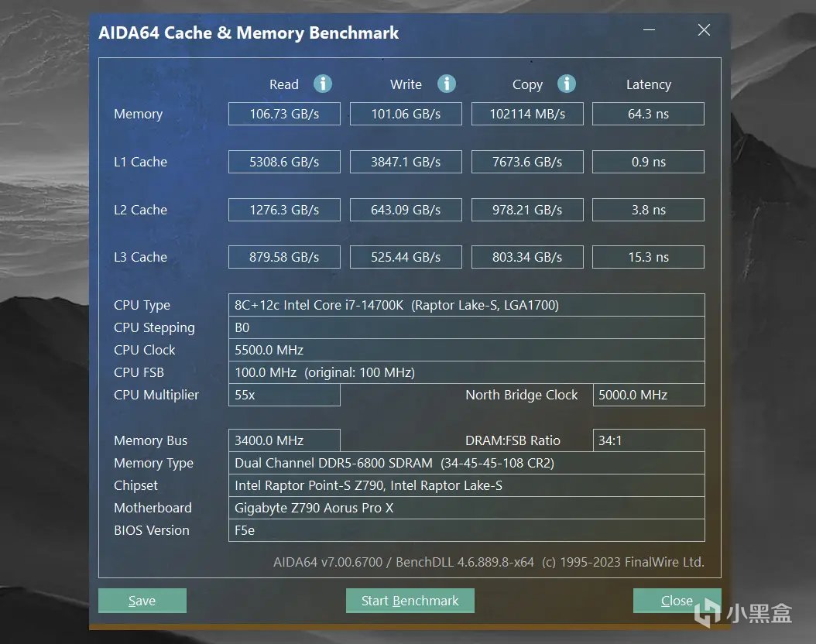Save the benchmark results
The image size is (816, 644).
click(x=142, y=601)
